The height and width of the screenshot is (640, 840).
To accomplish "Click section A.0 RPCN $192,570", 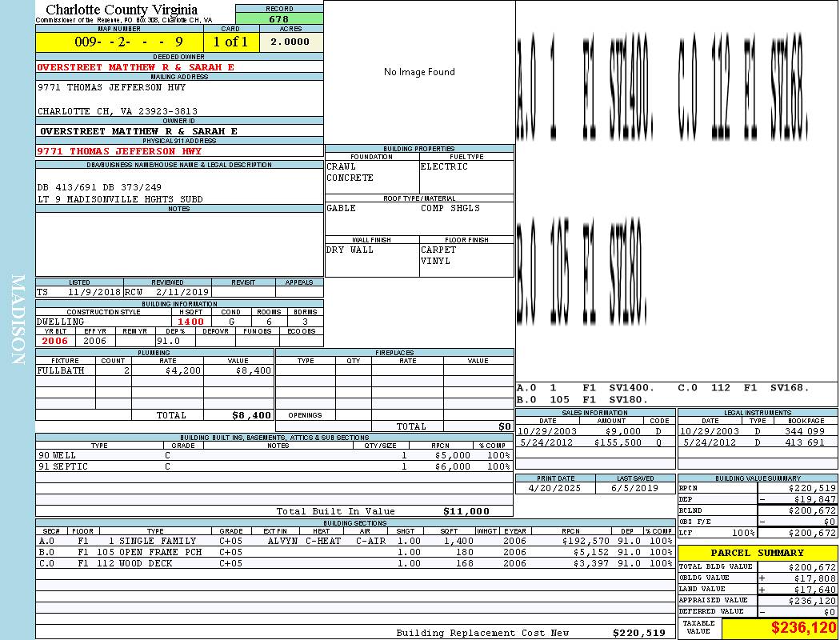I will pyautogui.click(x=586, y=541).
